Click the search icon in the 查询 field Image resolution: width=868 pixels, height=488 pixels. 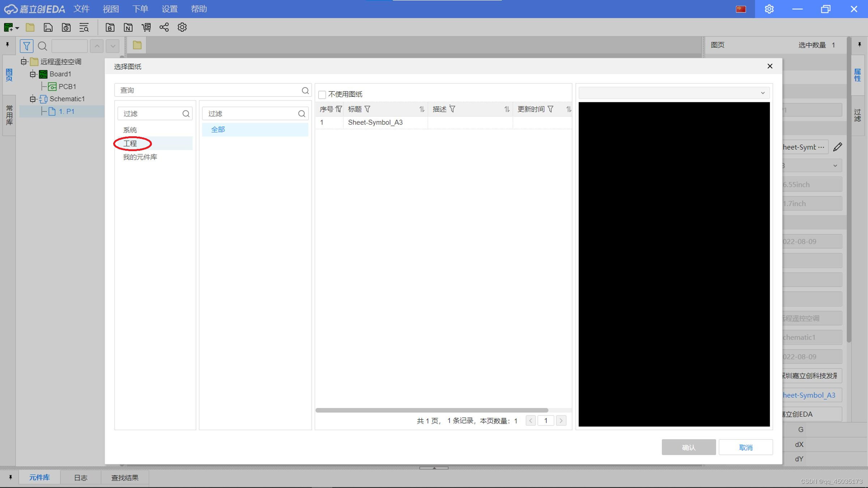pos(305,90)
